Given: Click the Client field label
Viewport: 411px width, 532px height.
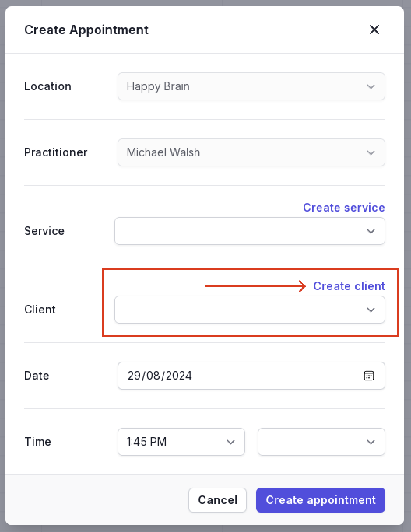Looking at the screenshot, I should coord(40,310).
